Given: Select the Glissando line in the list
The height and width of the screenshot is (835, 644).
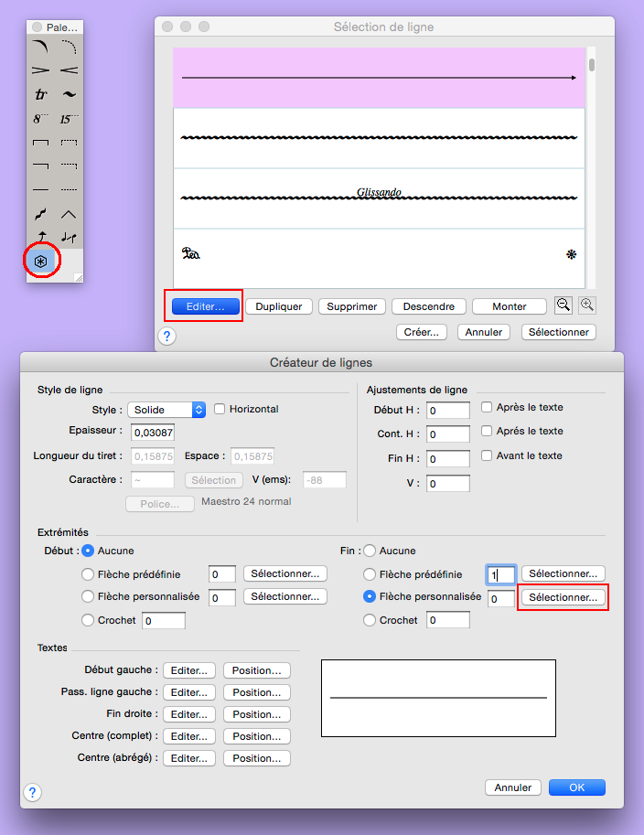Looking at the screenshot, I should [379, 198].
